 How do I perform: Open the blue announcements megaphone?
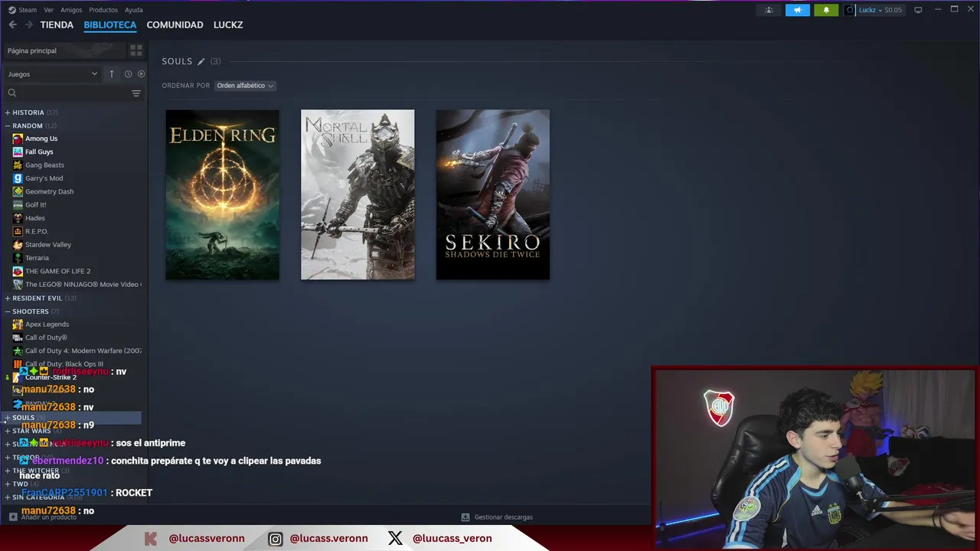[797, 10]
